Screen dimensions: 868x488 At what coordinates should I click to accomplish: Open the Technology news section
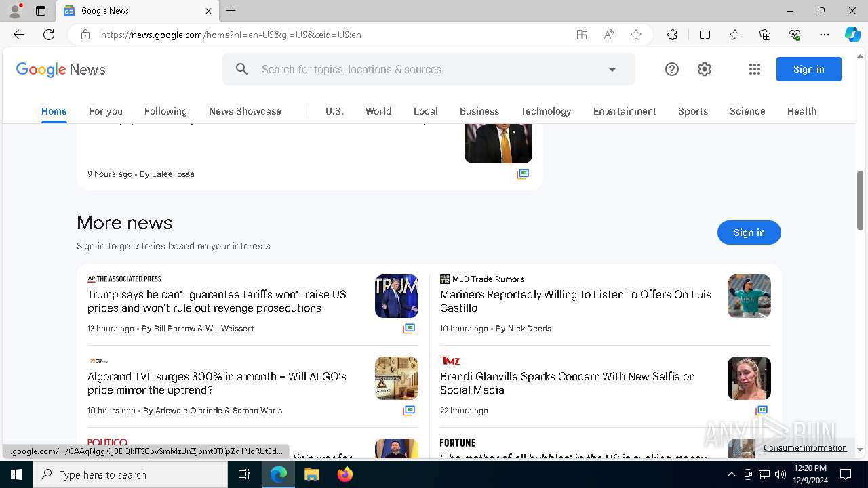click(546, 111)
